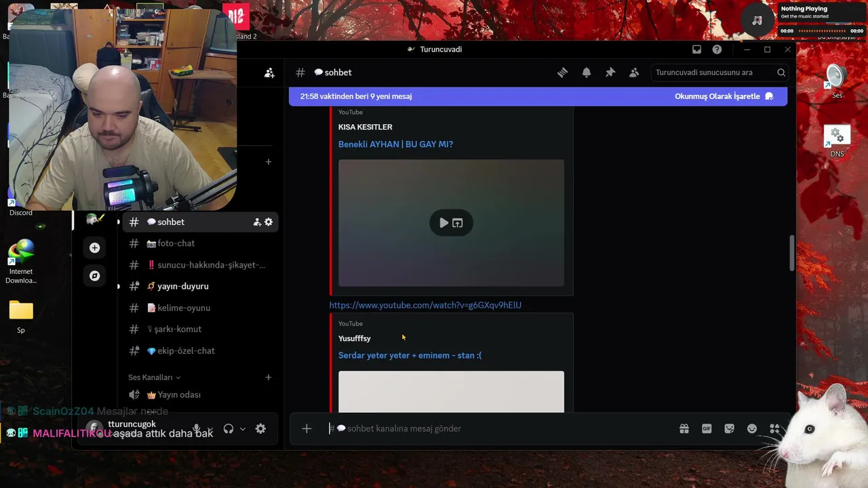
Task: Click the Serdar yeter video thumbnail
Action: (451, 391)
